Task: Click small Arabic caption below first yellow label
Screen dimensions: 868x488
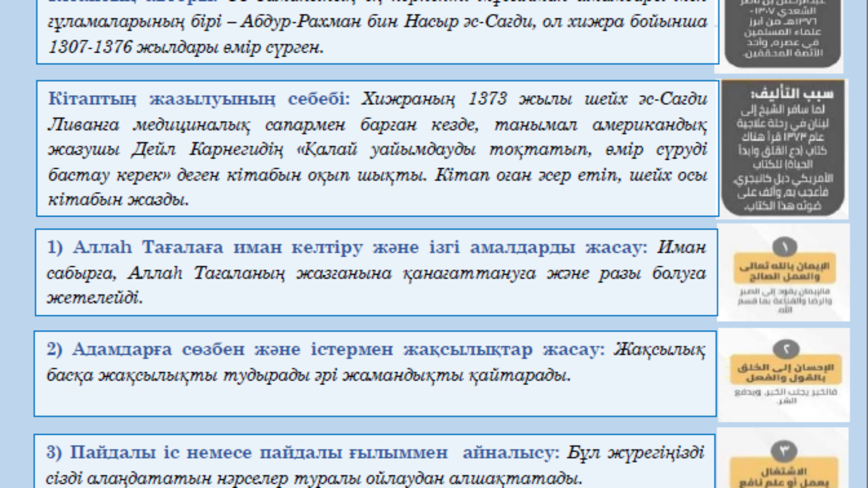Action: point(784,300)
